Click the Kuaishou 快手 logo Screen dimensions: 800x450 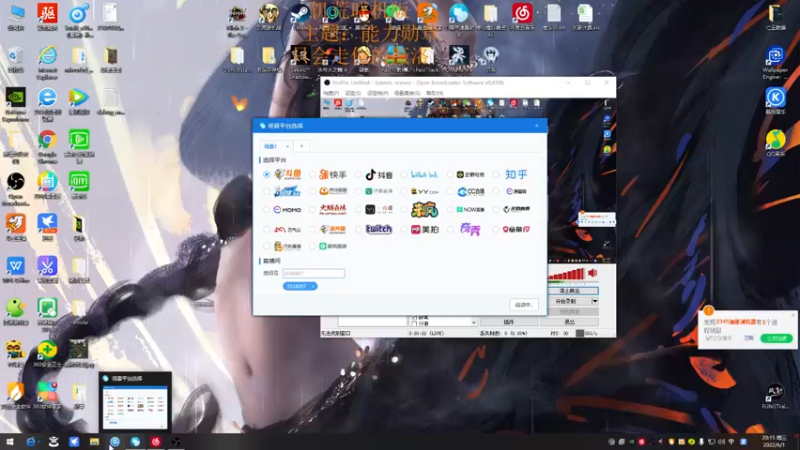pos(333,174)
